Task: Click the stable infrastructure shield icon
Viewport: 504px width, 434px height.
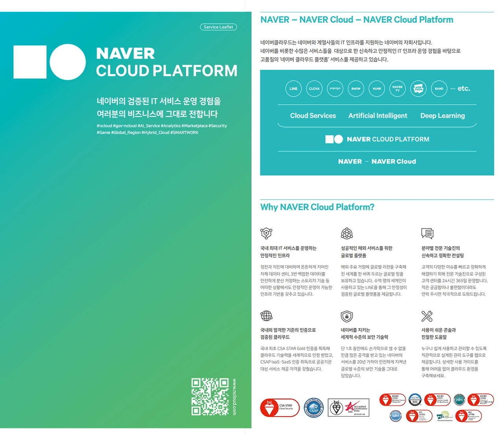Action: tap(266, 233)
